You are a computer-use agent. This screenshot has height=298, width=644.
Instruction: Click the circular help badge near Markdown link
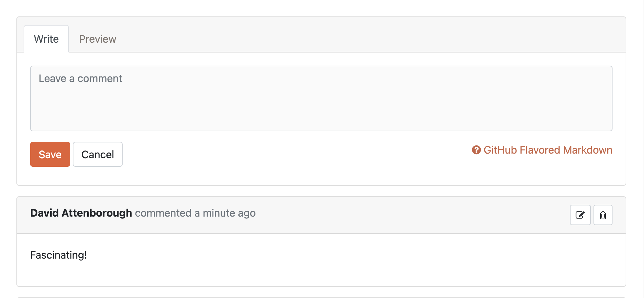click(x=476, y=150)
